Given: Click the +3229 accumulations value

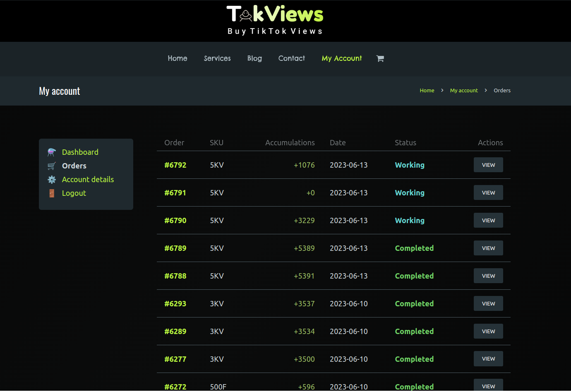Looking at the screenshot, I should point(304,221).
